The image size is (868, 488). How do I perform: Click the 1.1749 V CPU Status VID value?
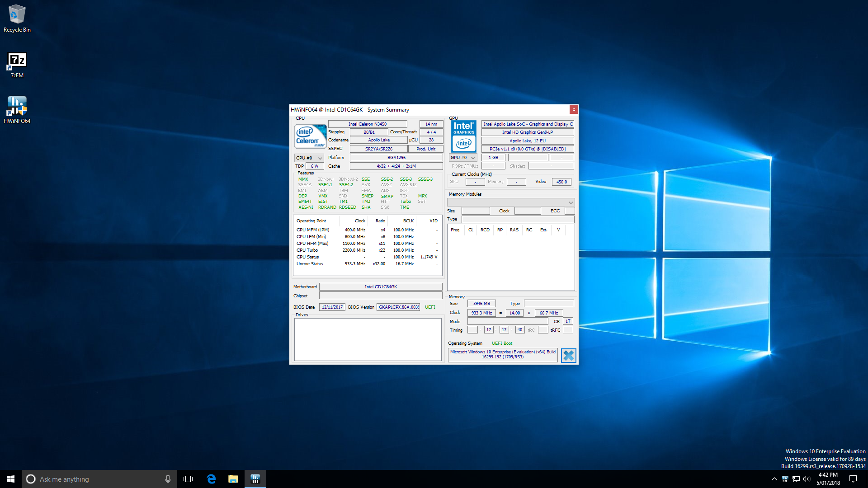pos(429,257)
